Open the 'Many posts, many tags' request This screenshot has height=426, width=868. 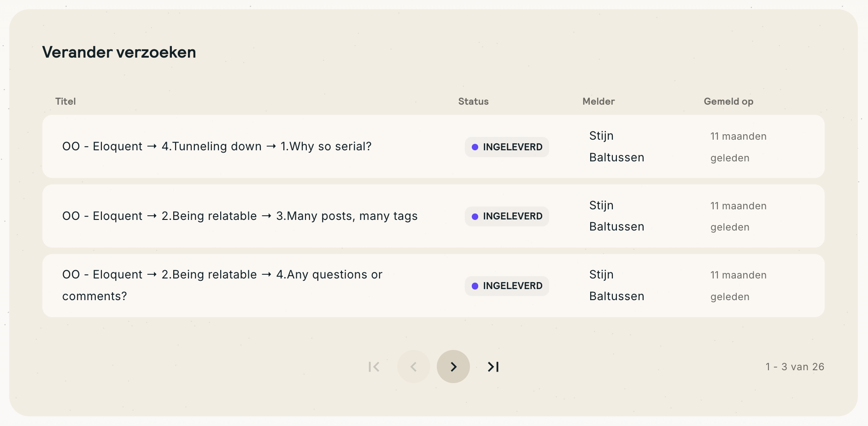click(240, 216)
